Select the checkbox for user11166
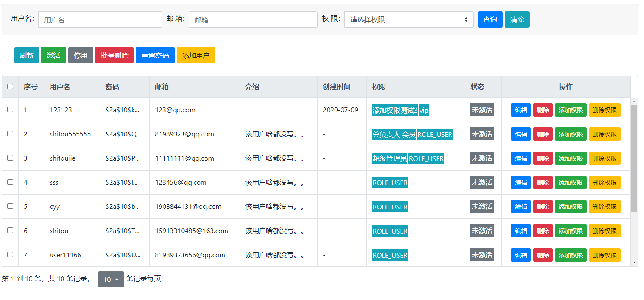Viewport: 644px width, 300px height. point(10,255)
